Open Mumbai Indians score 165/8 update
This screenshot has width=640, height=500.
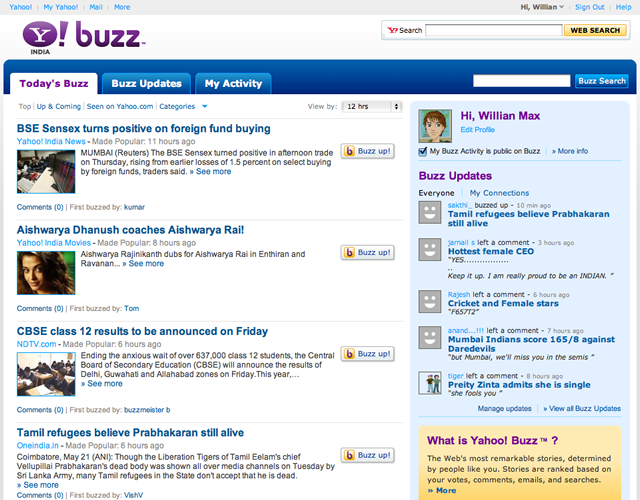(531, 344)
